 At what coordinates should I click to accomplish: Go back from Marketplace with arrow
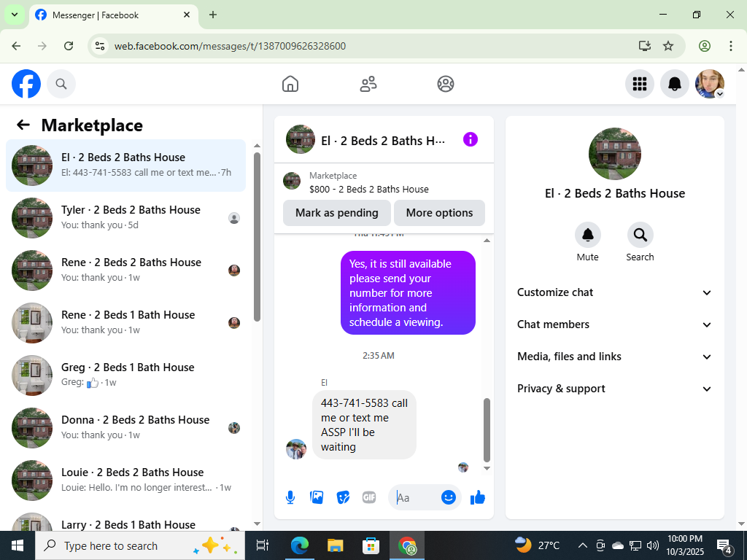(x=23, y=125)
